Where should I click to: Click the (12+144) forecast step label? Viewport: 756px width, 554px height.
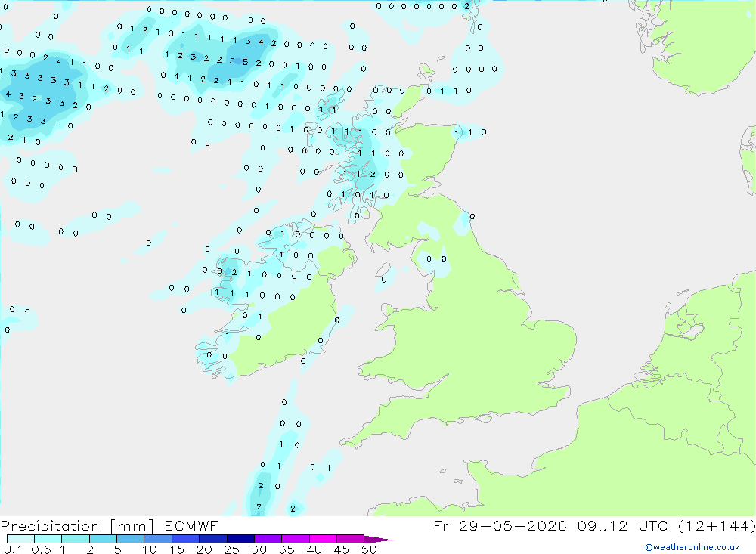(x=717, y=526)
